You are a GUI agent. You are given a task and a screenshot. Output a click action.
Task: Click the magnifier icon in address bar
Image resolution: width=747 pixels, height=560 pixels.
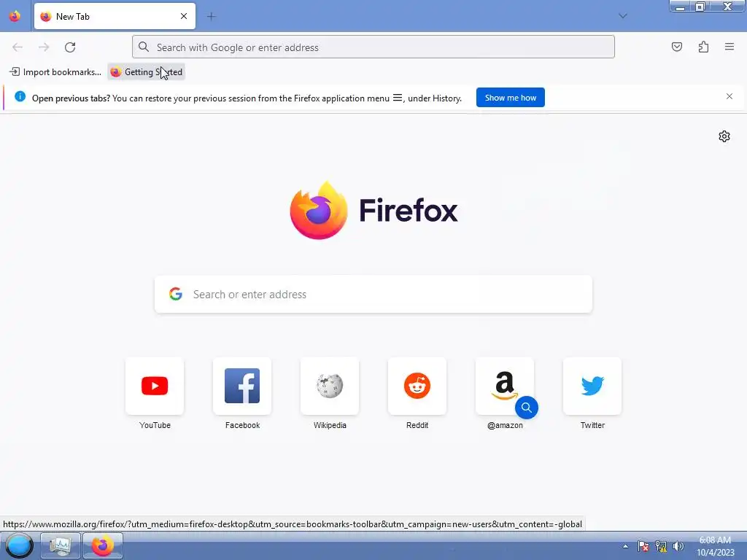click(x=144, y=47)
